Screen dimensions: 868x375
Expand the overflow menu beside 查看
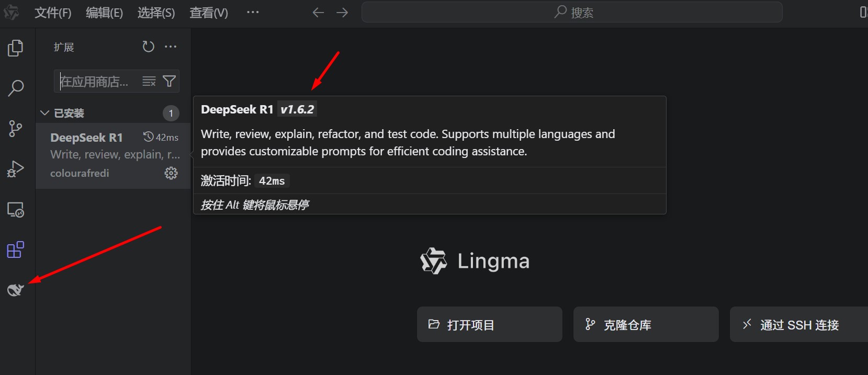pos(253,12)
